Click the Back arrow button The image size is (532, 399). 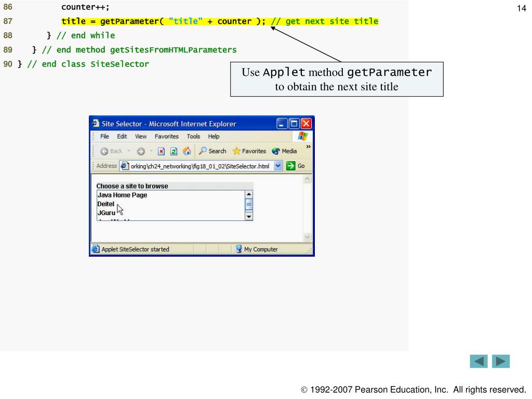(x=111, y=151)
